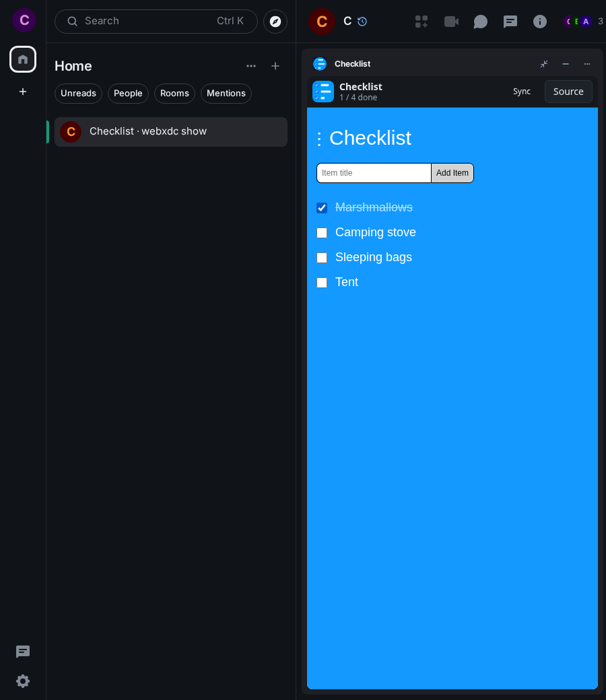Image resolution: width=606 pixels, height=700 pixels.
Task: Open the Checklist · webxdc show room
Action: coord(171,132)
